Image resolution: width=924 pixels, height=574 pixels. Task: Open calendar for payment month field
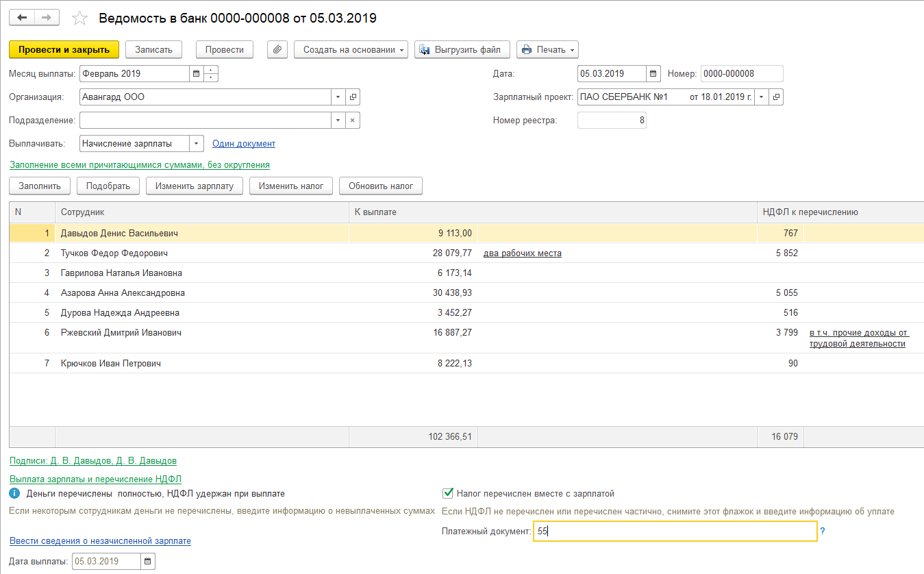[x=196, y=73]
